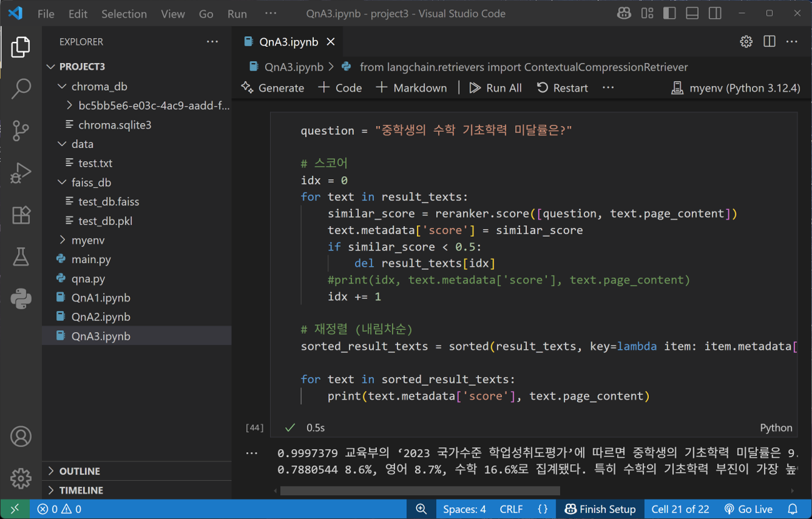The height and width of the screenshot is (519, 812).
Task: Click output horizontal scrollbar
Action: (x=419, y=491)
